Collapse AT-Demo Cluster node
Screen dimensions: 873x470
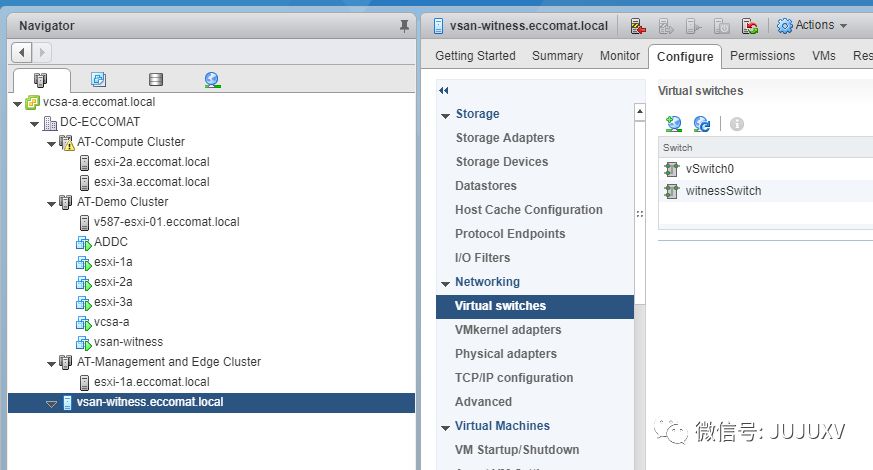[51, 204]
